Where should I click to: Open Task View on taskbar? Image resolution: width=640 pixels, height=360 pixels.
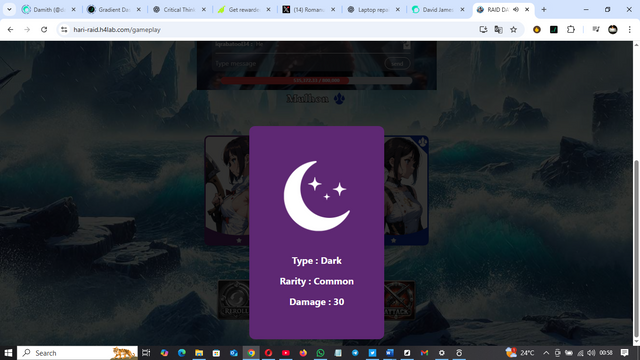coord(146,353)
